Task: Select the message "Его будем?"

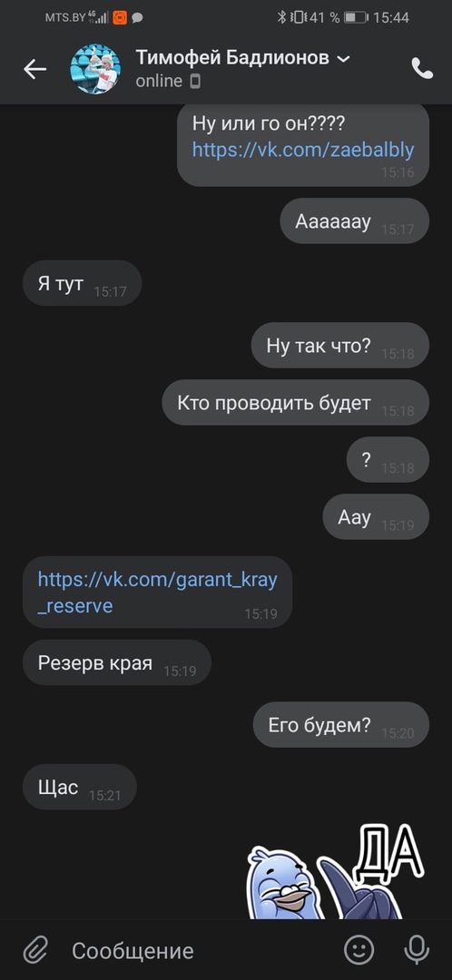Action: point(340,725)
